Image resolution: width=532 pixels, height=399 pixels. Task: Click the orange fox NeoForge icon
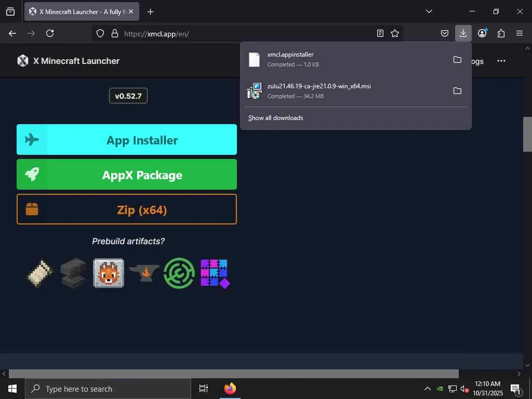(x=109, y=273)
